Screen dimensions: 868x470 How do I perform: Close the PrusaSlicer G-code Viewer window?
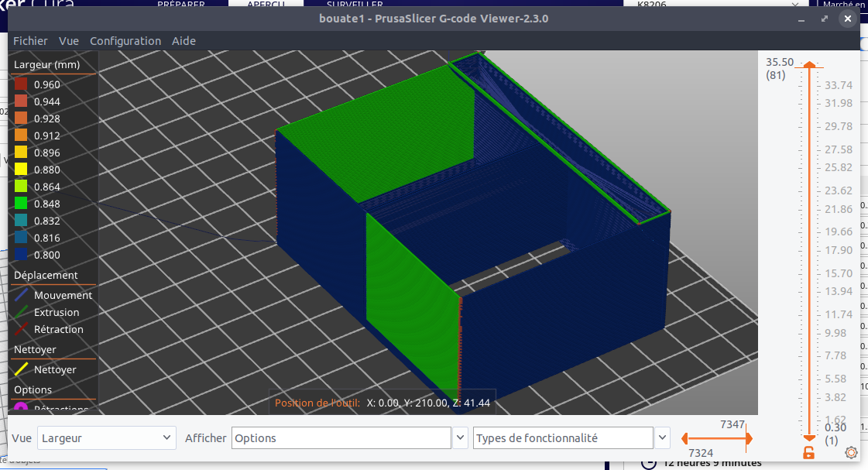tap(848, 19)
